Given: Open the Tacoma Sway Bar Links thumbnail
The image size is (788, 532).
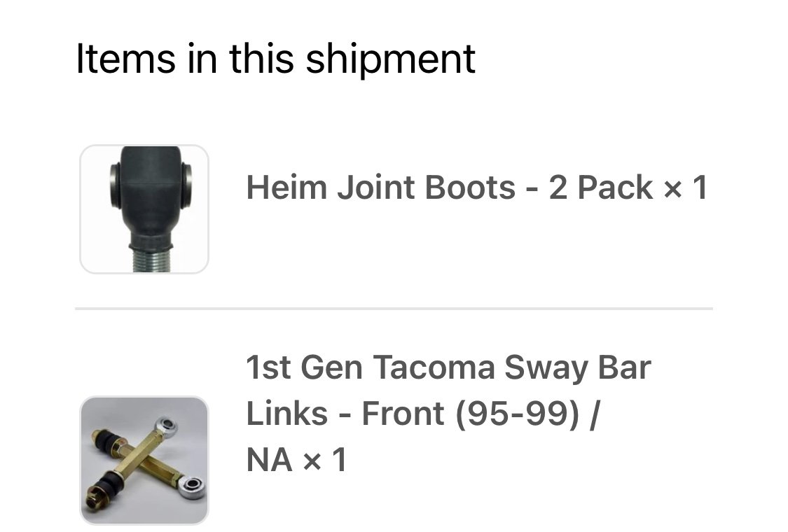Looking at the screenshot, I should point(144,460).
